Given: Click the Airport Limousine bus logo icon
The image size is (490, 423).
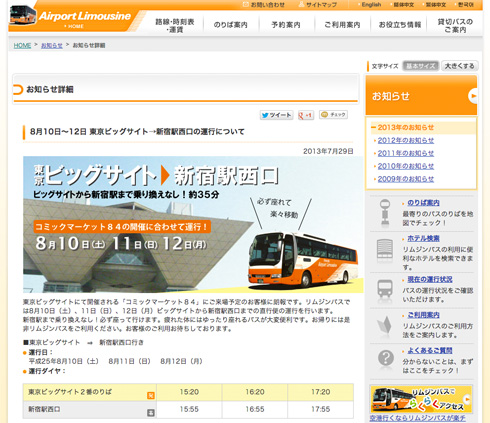Looking at the screenshot, I should 23,15.
